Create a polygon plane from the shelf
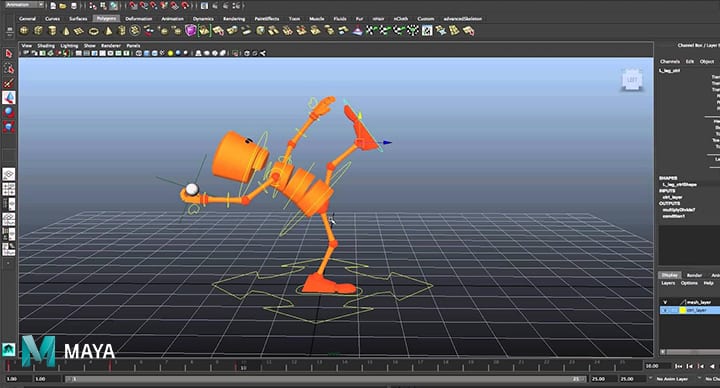The height and width of the screenshot is (388, 720). tap(79, 31)
